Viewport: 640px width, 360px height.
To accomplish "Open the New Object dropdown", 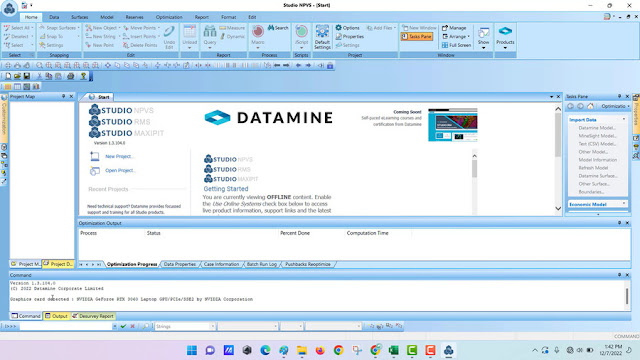I will pyautogui.click(x=120, y=28).
